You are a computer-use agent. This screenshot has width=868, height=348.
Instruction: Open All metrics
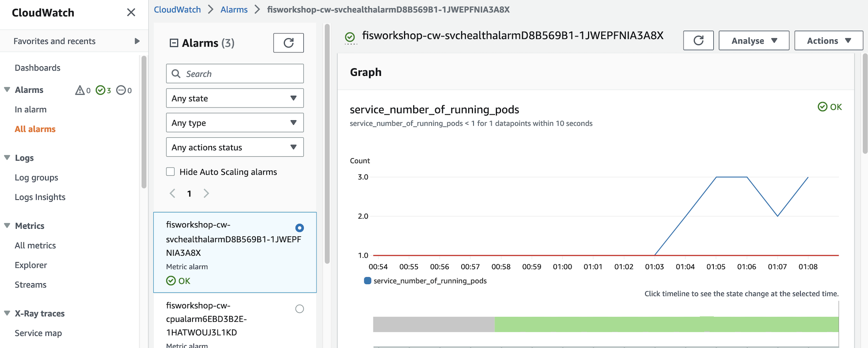click(35, 245)
